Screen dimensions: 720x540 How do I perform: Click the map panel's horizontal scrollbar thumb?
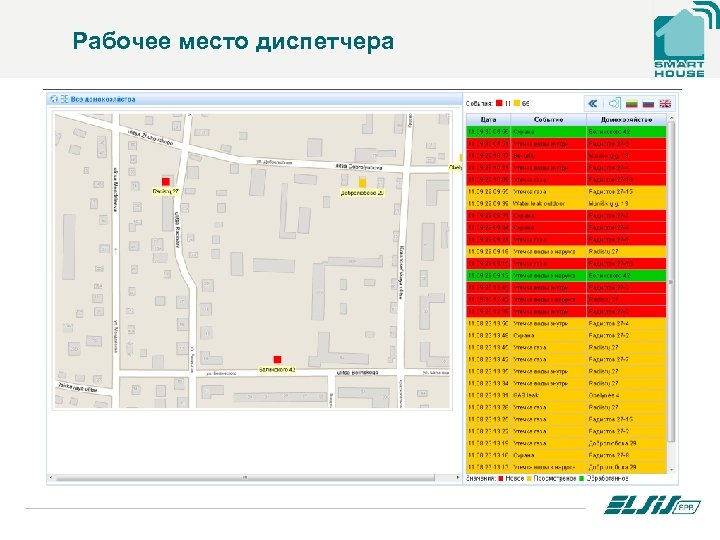point(245,478)
